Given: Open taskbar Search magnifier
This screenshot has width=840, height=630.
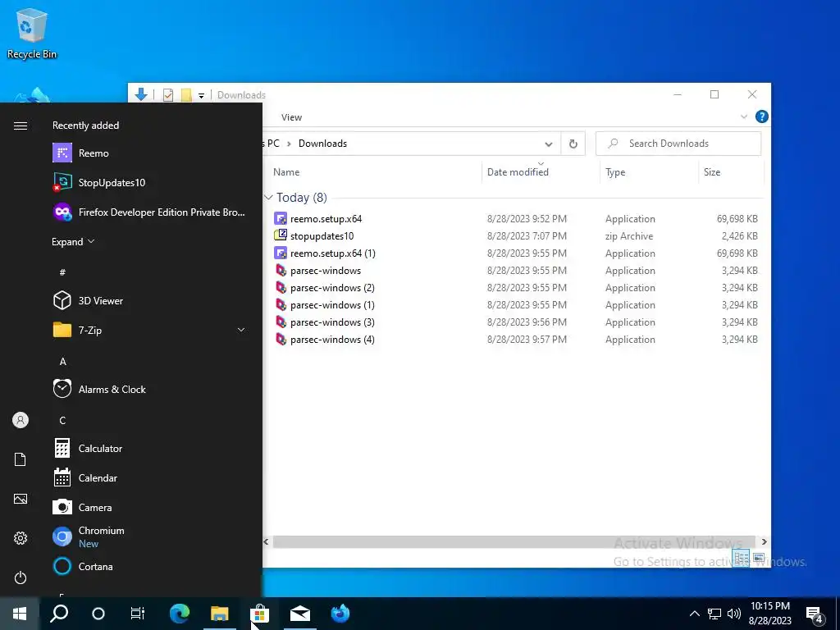Looking at the screenshot, I should pos(59,614).
